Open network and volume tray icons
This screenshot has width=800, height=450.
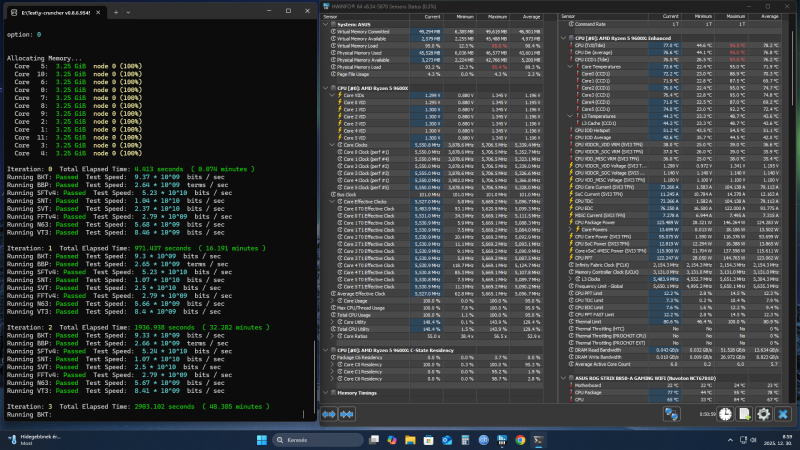click(748, 440)
